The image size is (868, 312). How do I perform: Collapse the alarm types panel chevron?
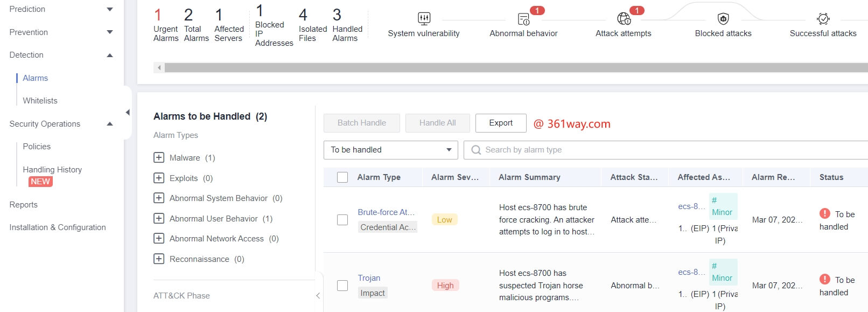[318, 295]
